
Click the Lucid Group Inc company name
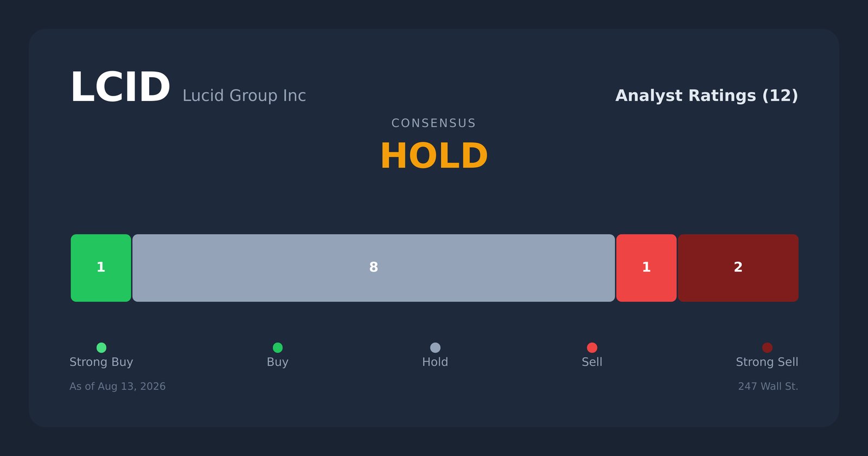244,96
